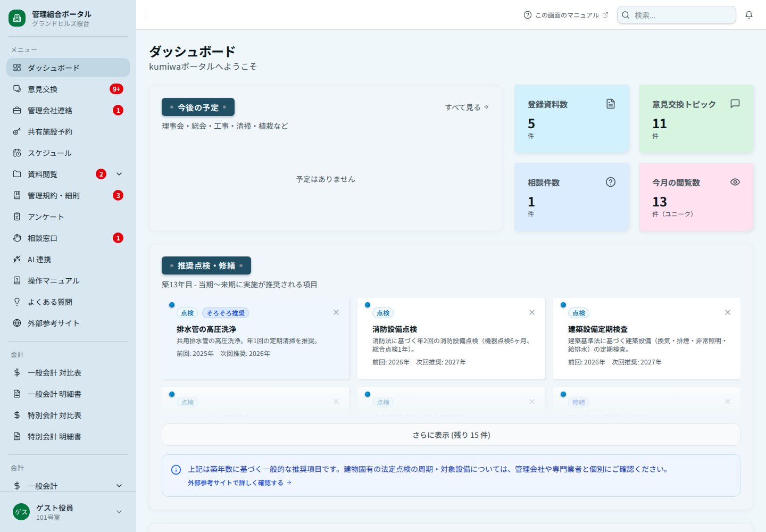The width and height of the screenshot is (766, 532).
Task: Click the 今後の予定 section header
Action: click(198, 107)
